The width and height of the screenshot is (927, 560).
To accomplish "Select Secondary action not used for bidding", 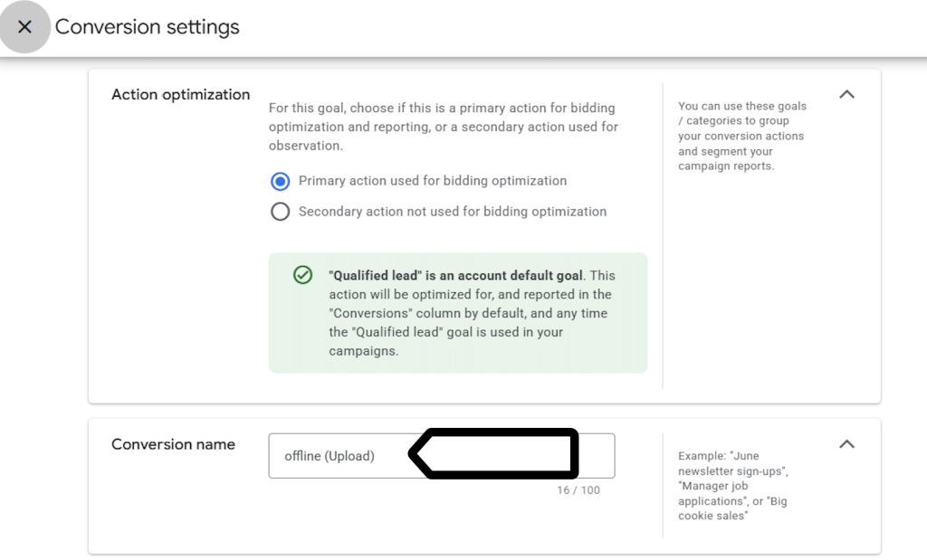I will click(281, 212).
